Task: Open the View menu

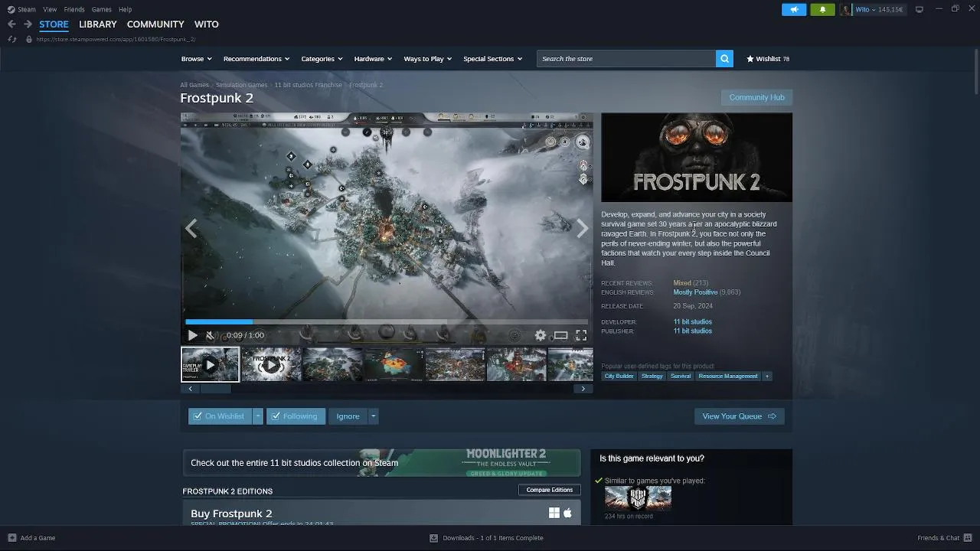Action: [x=50, y=9]
